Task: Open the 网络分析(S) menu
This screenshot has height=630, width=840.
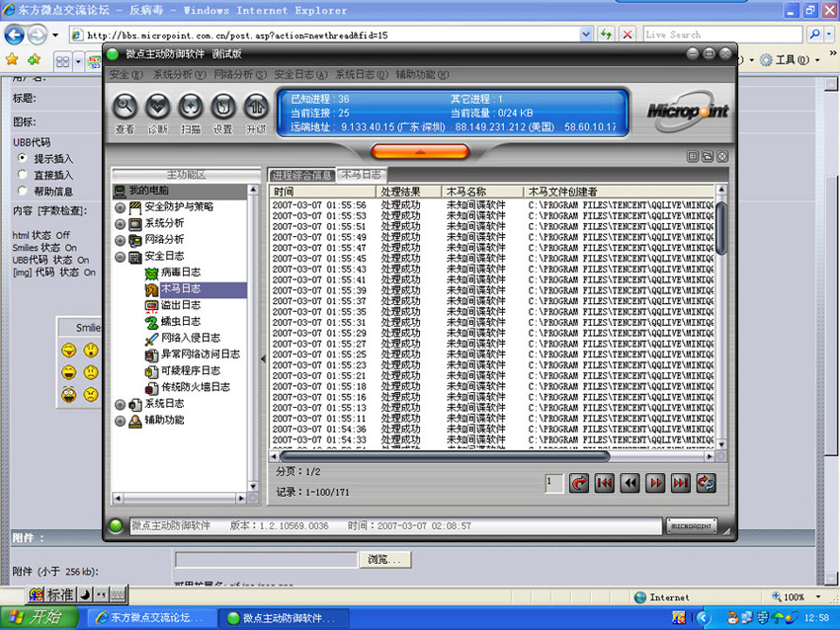Action: point(240,74)
